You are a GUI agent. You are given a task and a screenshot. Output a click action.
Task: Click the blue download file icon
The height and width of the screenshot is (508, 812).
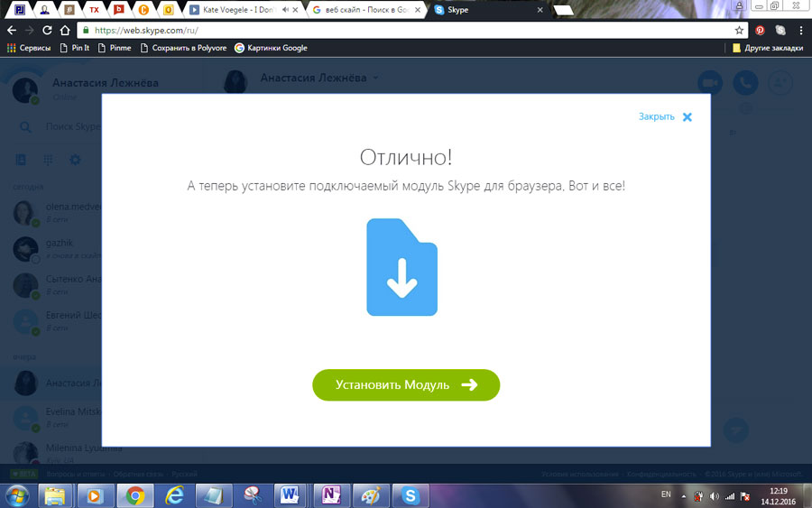[x=401, y=267]
